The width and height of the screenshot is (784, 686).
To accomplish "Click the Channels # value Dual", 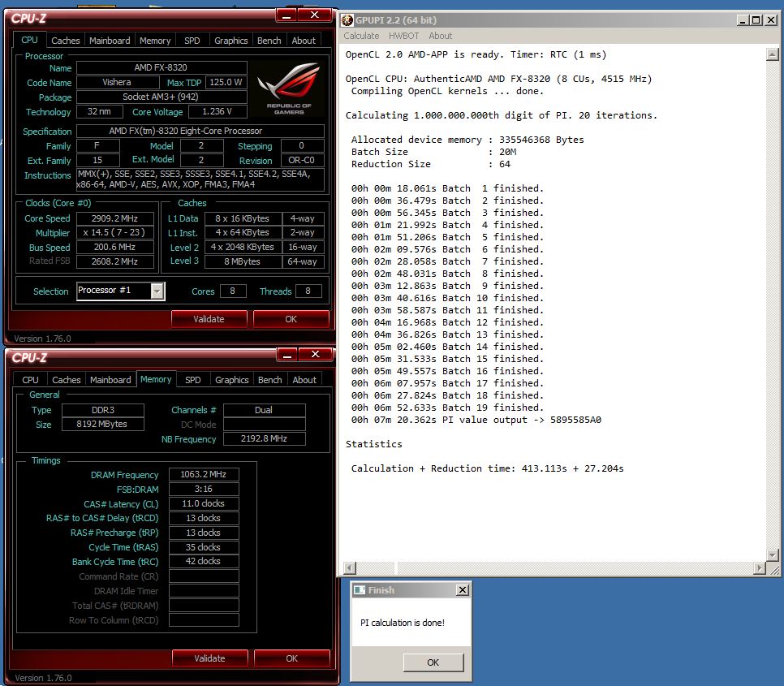I will (x=264, y=410).
